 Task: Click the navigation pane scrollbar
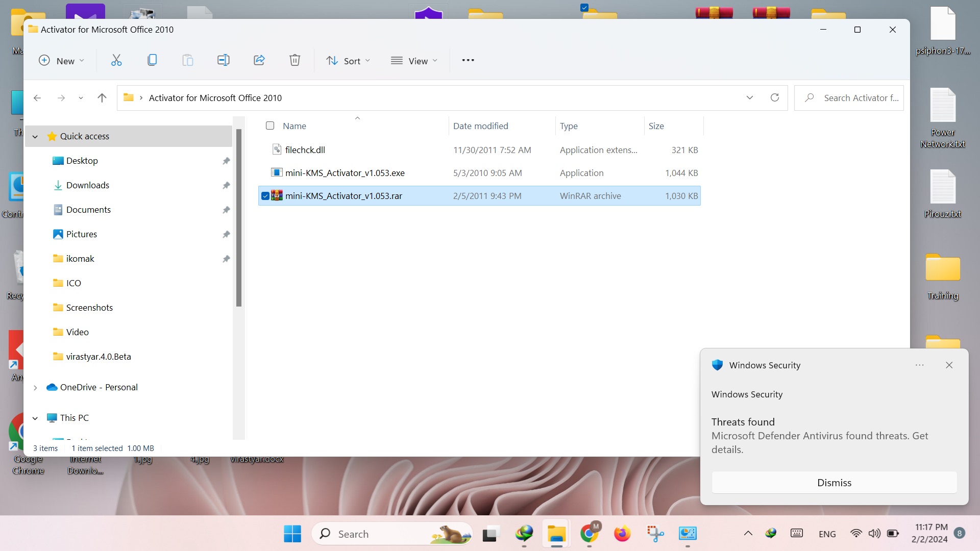(x=238, y=218)
